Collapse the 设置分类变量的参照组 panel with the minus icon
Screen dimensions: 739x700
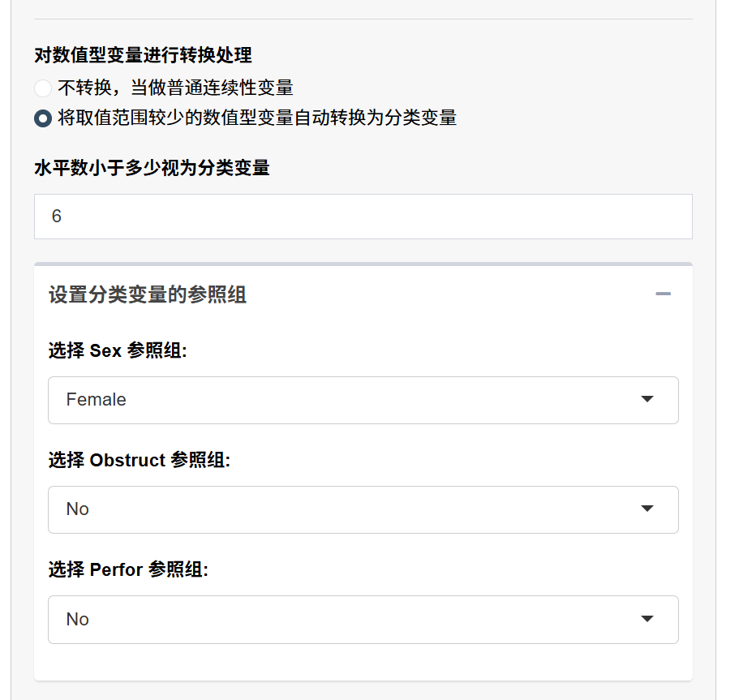[663, 294]
